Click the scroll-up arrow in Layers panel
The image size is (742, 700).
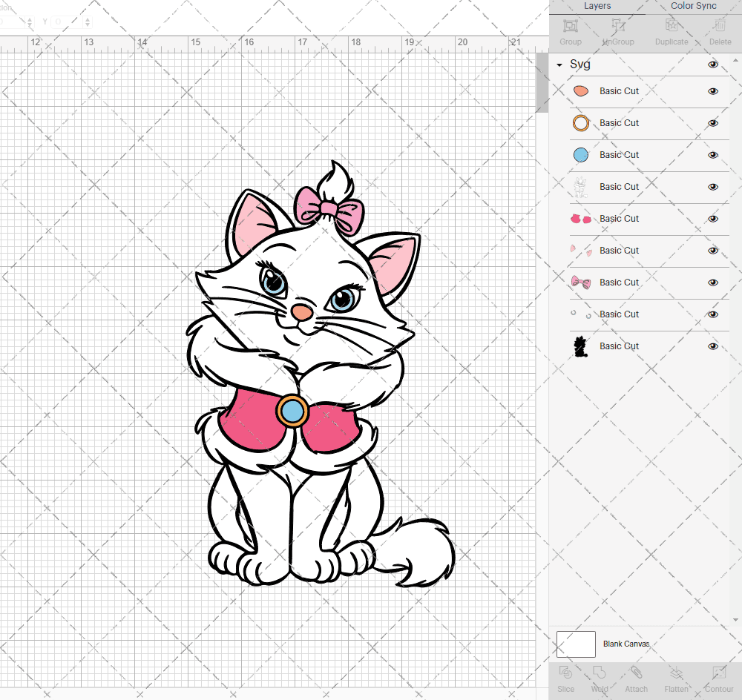pos(735,61)
